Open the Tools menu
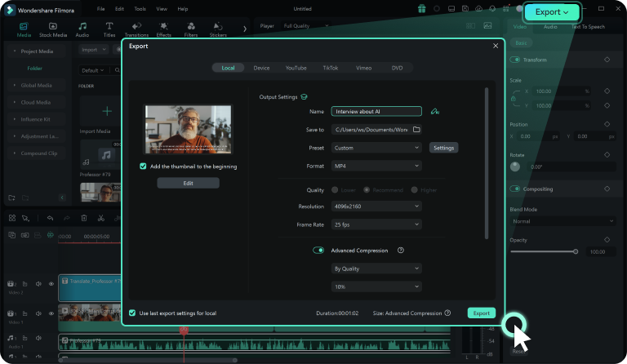 coord(140,9)
